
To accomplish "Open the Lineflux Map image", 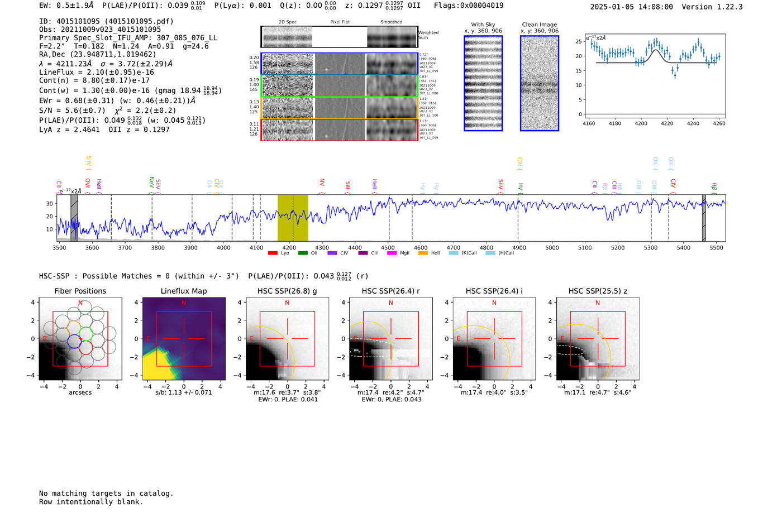I will click(x=184, y=339).
